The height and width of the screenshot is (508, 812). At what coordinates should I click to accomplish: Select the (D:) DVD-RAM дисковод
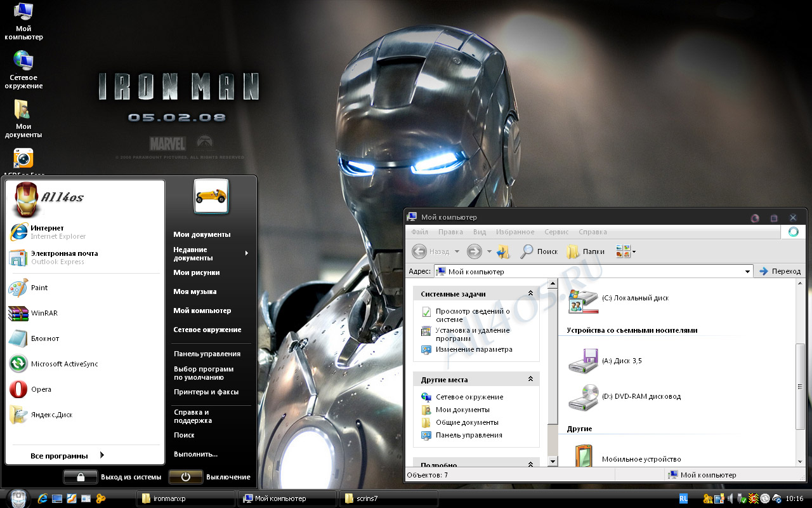tap(625, 396)
